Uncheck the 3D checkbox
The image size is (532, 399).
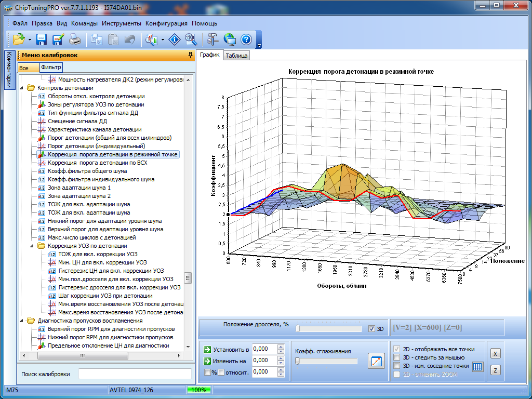click(371, 328)
